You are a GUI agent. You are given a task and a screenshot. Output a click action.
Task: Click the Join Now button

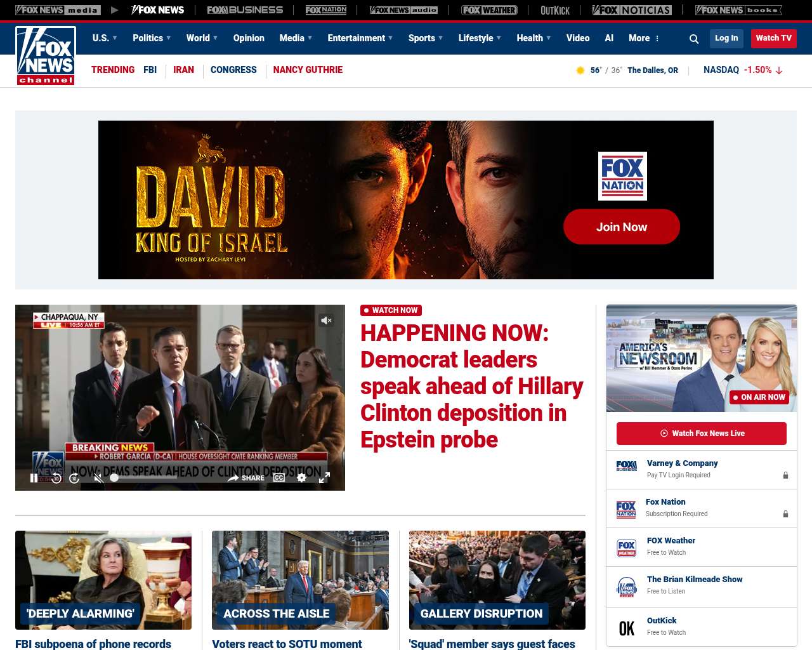[621, 227]
